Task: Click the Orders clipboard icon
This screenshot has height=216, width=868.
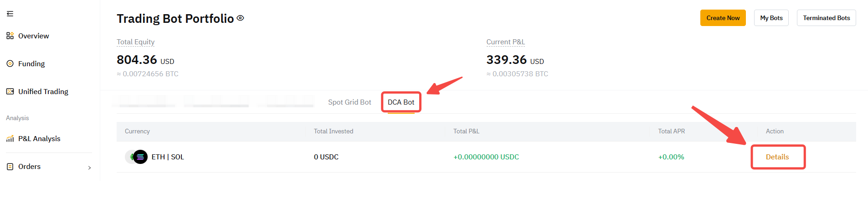Action: 10,167
